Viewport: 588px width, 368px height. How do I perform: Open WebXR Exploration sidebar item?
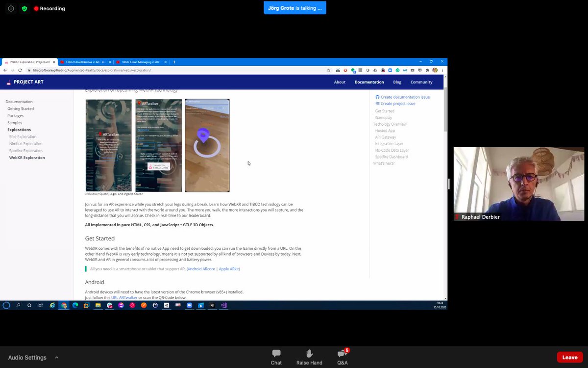27,158
